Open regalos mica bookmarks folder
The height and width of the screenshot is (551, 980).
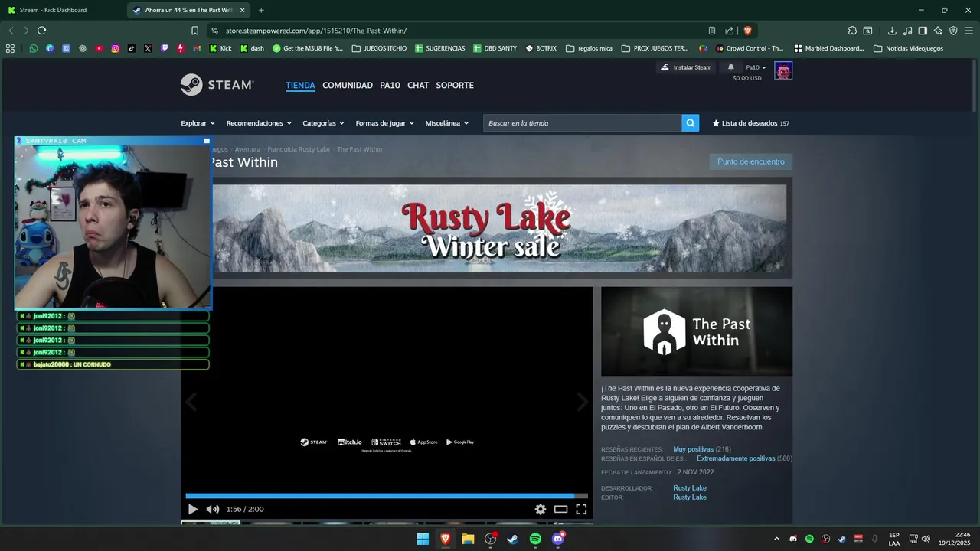pos(589,48)
